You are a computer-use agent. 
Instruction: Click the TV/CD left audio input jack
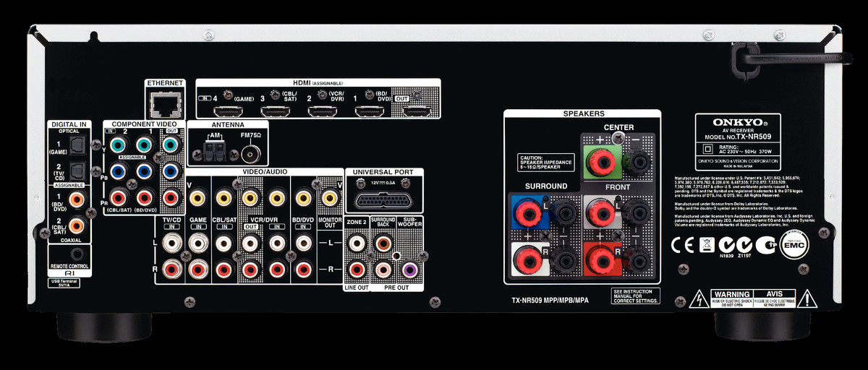click(172, 244)
